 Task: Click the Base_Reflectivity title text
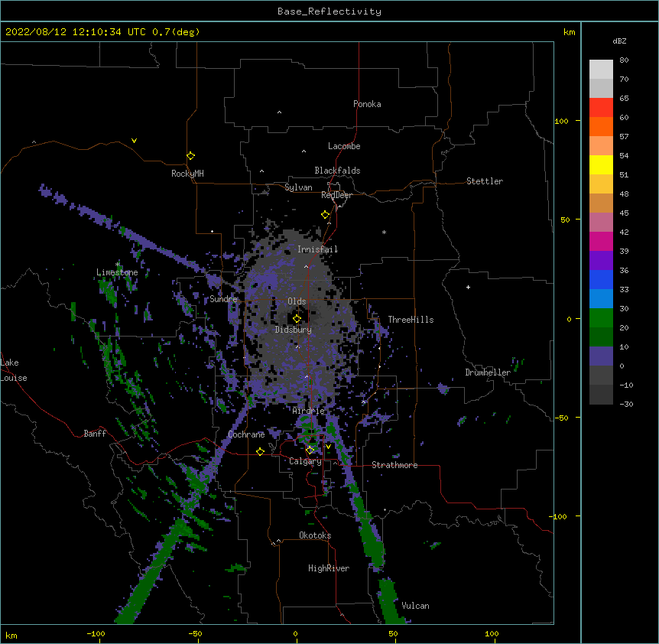pos(329,11)
